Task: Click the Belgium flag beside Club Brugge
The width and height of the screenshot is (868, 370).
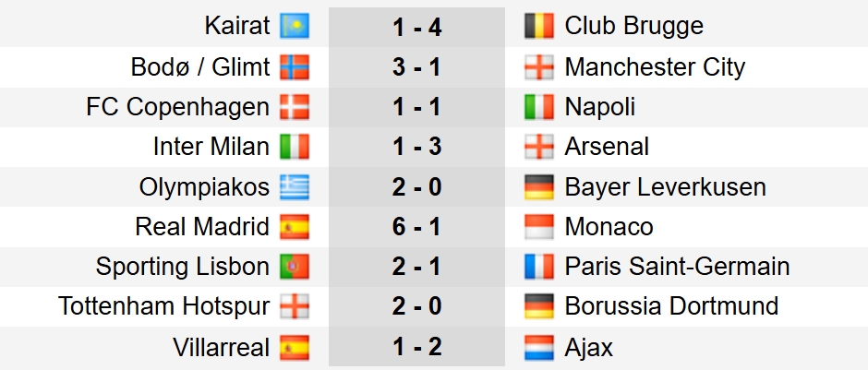Action: pyautogui.click(x=538, y=27)
